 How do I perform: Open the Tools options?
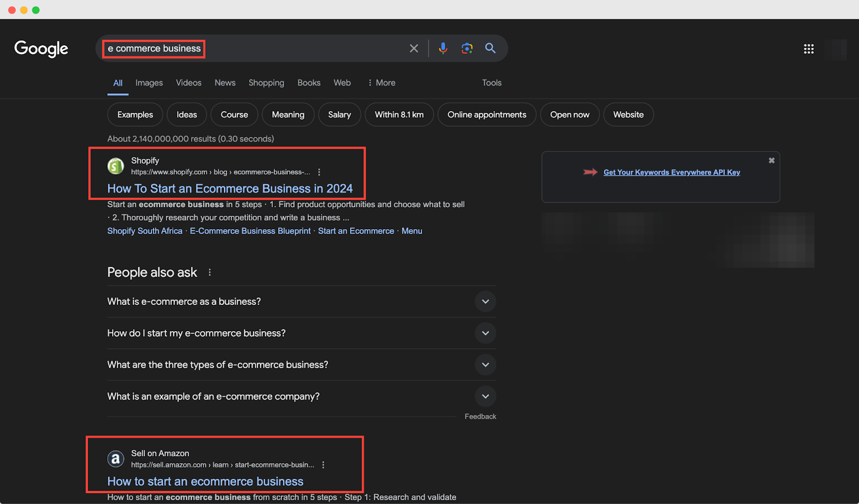492,83
